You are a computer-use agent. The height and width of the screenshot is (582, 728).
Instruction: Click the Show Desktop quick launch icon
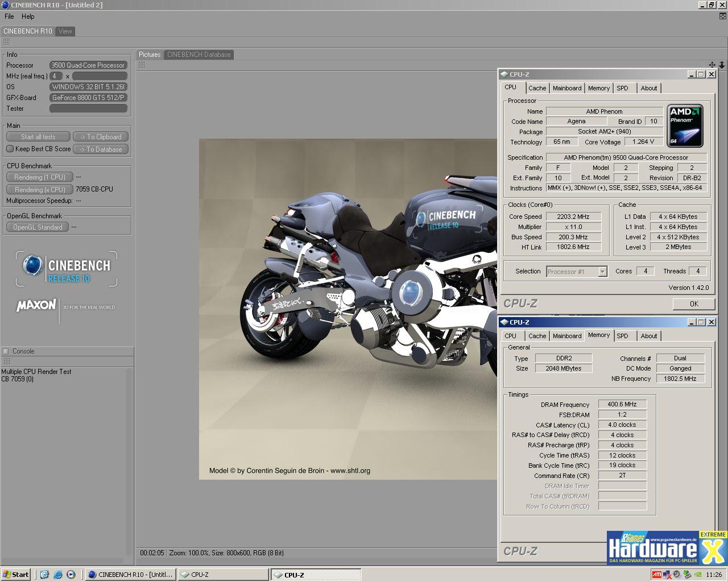click(45, 574)
